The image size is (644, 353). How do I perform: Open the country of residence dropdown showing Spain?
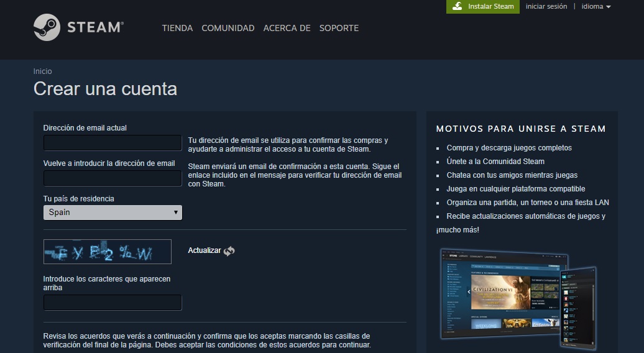coord(113,213)
